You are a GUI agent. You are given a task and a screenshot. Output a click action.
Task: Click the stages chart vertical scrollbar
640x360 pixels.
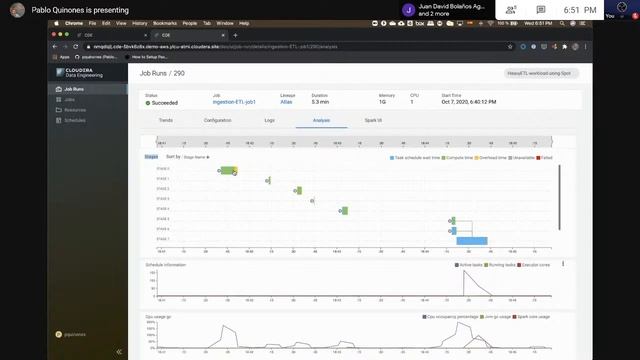559,197
